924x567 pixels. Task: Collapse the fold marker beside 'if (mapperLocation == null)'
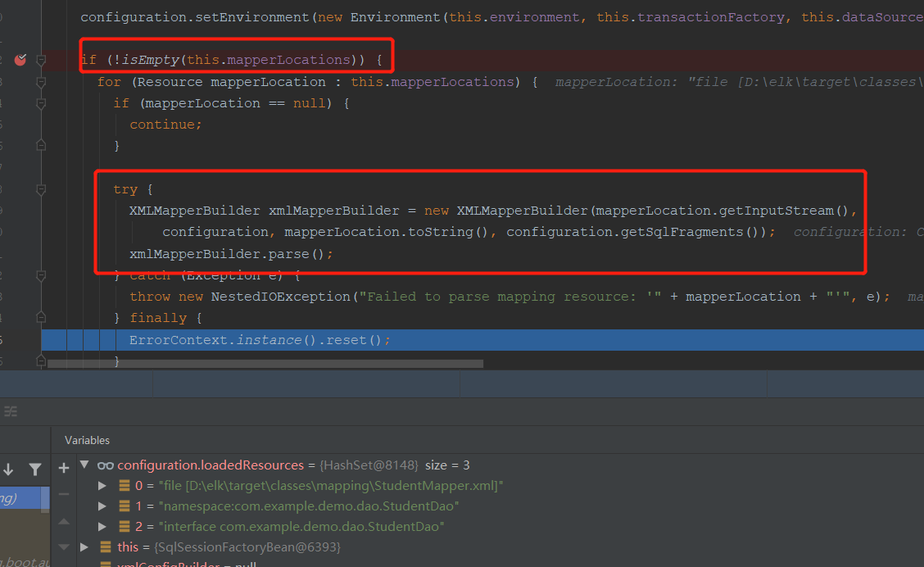(x=41, y=104)
